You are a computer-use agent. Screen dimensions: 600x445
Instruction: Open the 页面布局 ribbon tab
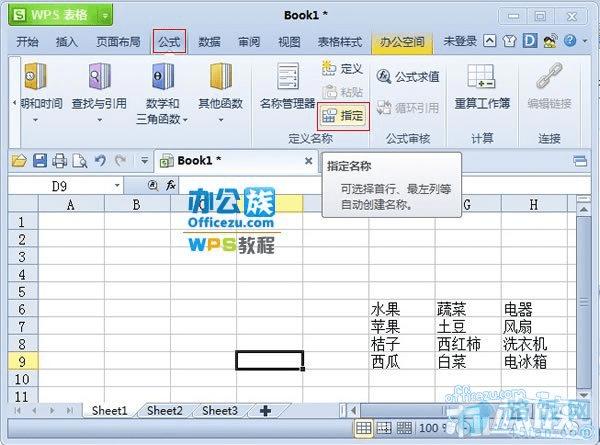pos(118,41)
